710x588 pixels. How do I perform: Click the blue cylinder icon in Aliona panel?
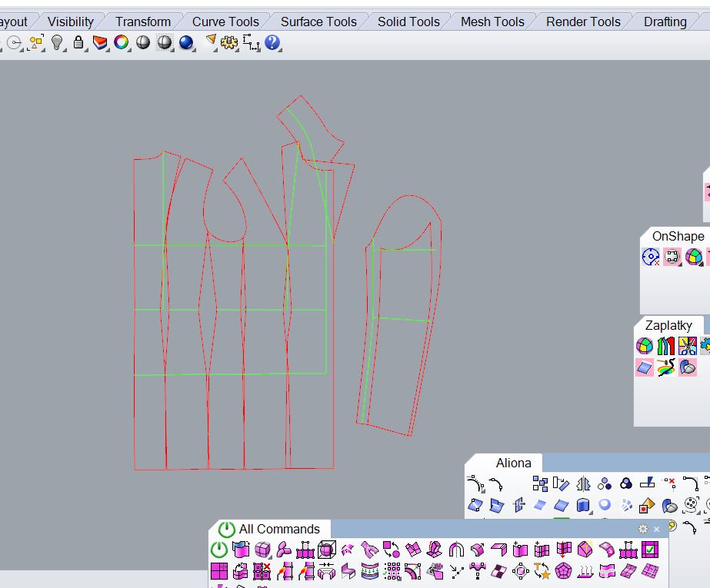(583, 505)
